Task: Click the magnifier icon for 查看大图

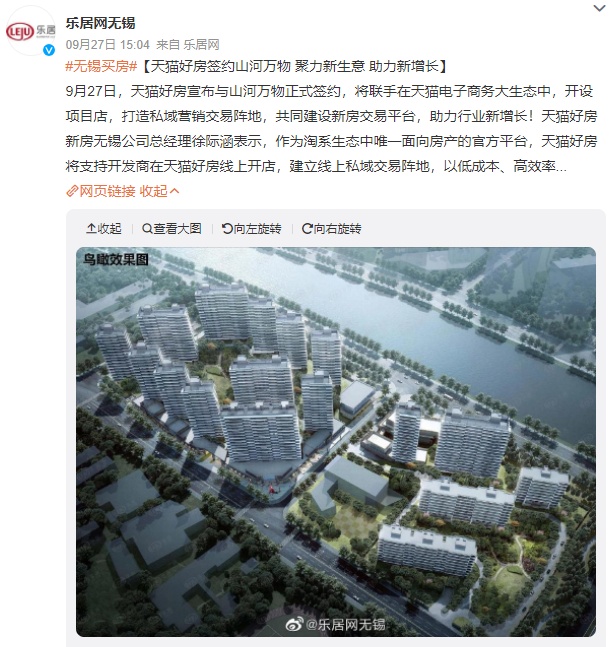Action: (147, 228)
